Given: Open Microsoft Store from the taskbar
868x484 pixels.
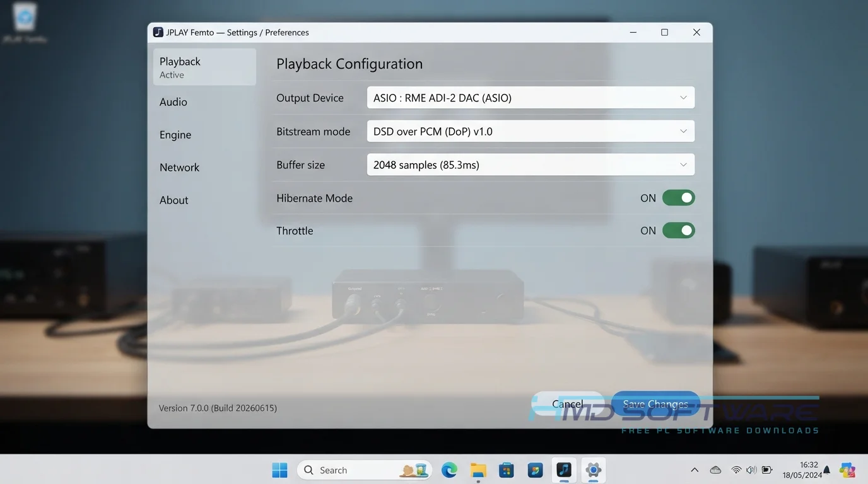Looking at the screenshot, I should tap(506, 470).
